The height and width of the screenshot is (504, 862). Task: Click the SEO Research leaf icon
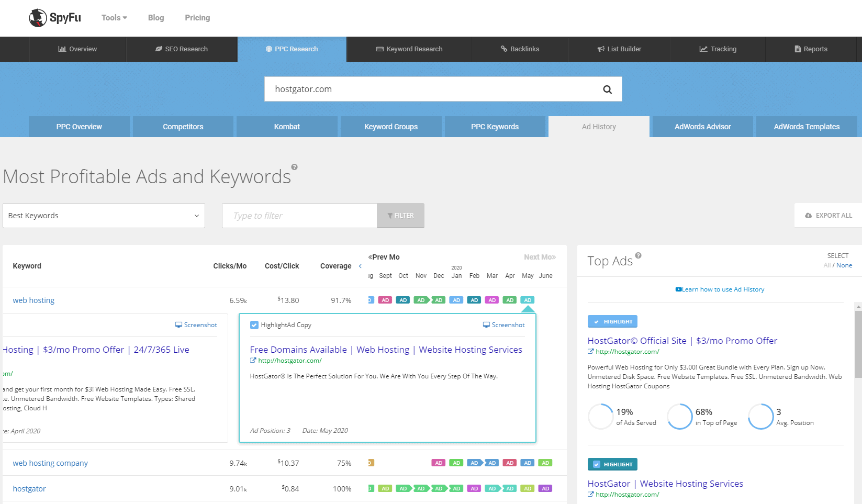point(159,49)
